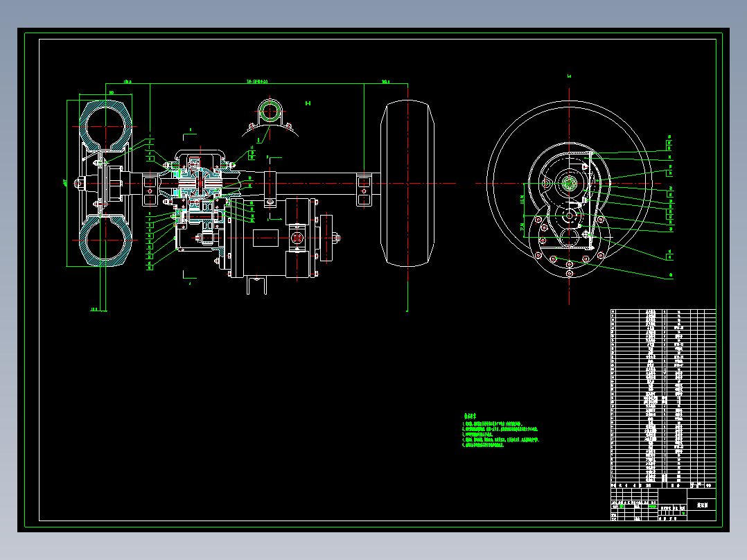Select the green technical notes paragraph

[500, 431]
